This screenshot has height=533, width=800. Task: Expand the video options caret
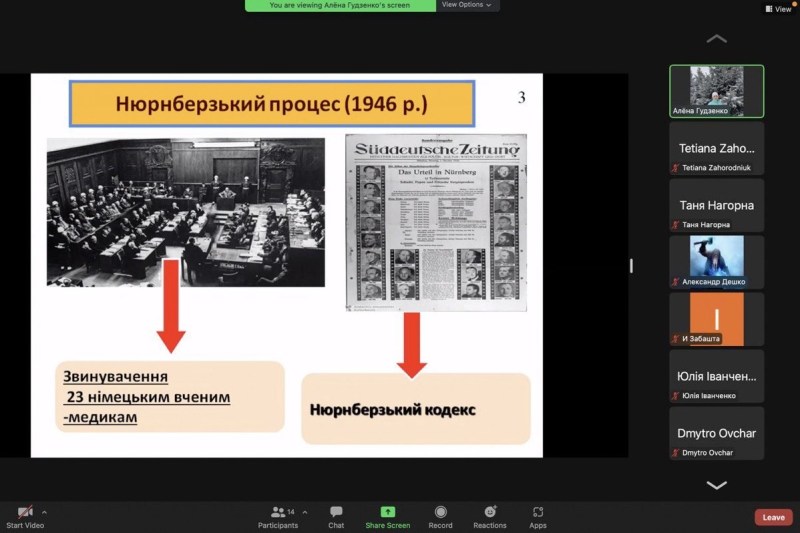click(x=44, y=512)
